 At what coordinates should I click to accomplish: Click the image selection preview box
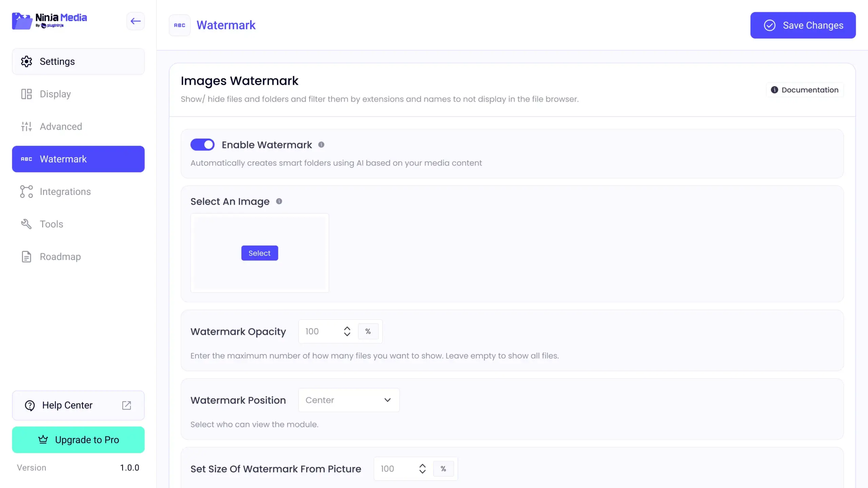pyautogui.click(x=260, y=253)
